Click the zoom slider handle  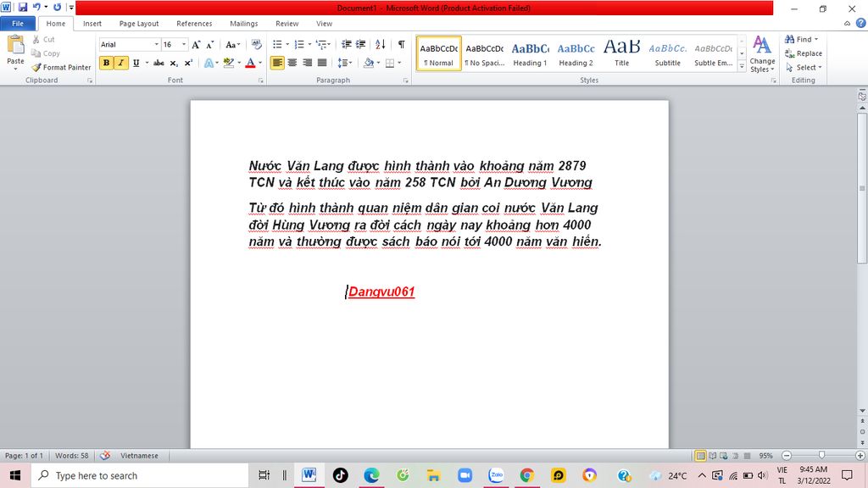(822, 455)
